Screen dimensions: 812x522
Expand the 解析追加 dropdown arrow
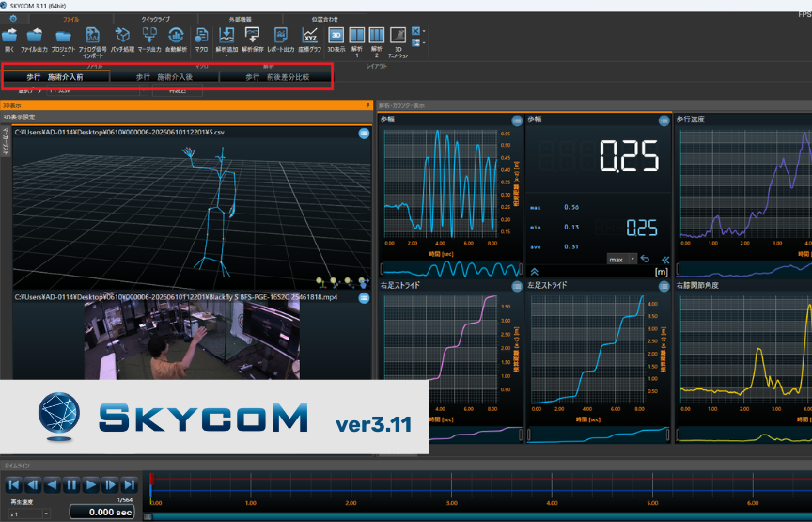pos(226,55)
